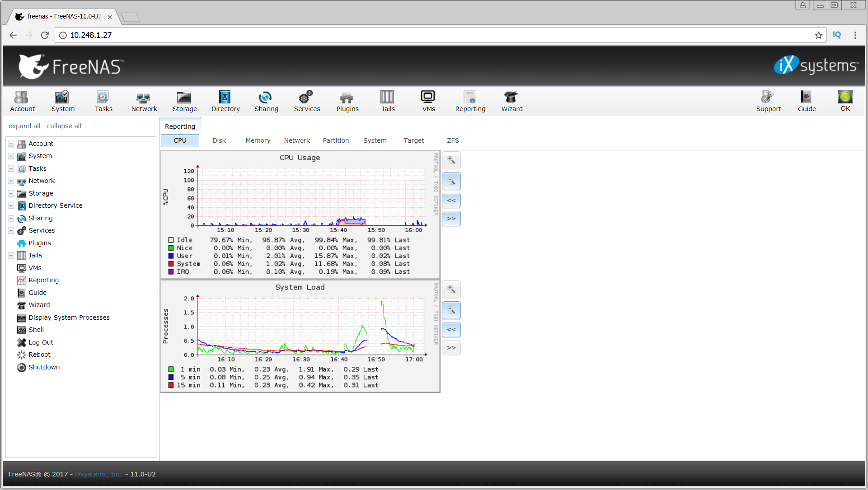The width and height of the screenshot is (868, 490).
Task: Switch to the System reporting tab
Action: point(375,140)
